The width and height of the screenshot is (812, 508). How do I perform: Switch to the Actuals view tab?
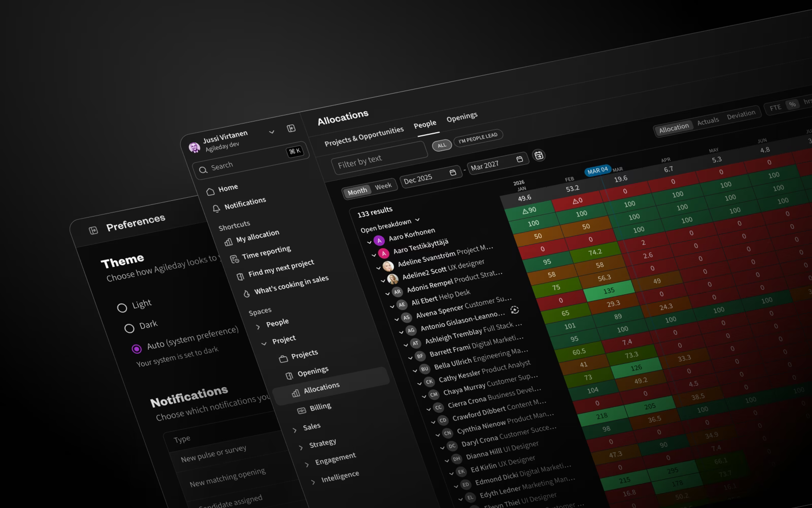click(708, 121)
